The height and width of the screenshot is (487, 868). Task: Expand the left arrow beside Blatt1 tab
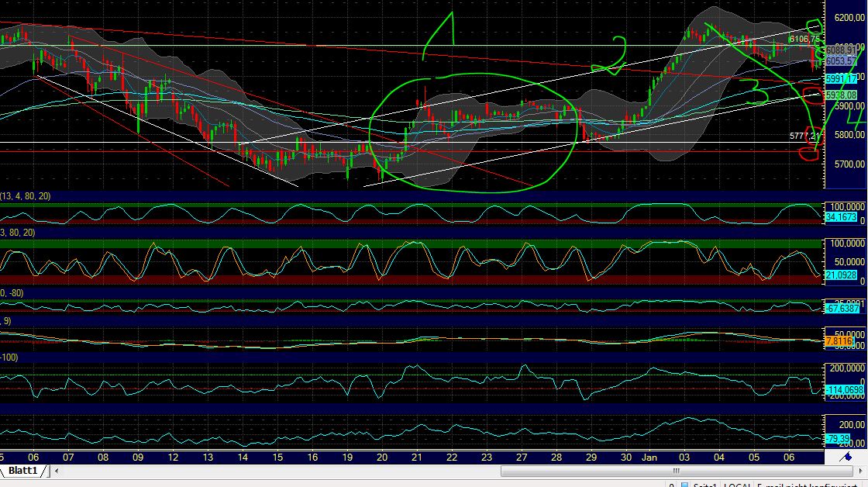pyautogui.click(x=56, y=471)
